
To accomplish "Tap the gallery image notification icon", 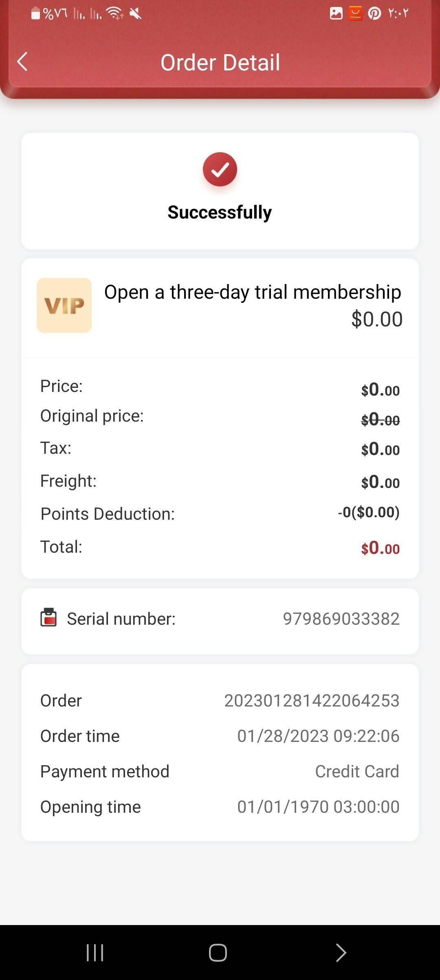I will (x=336, y=13).
